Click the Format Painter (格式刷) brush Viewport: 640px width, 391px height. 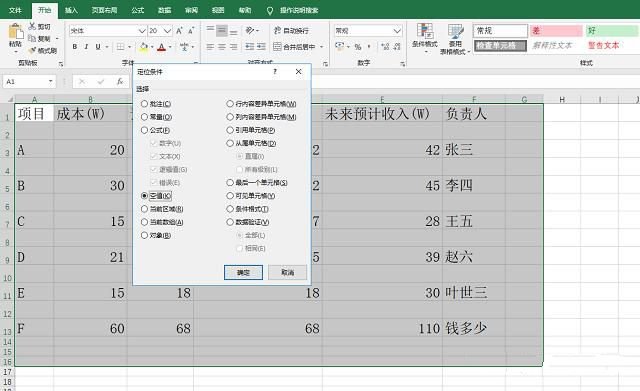pyautogui.click(x=32, y=51)
